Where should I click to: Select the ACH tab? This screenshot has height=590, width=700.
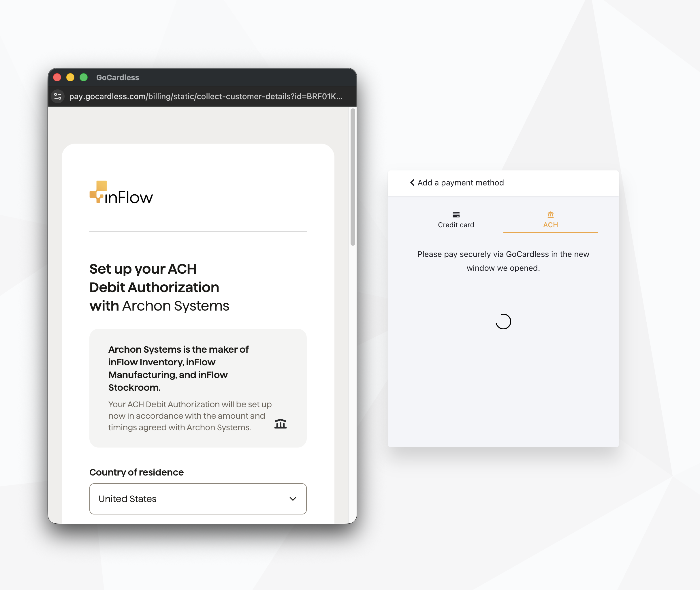(x=550, y=220)
